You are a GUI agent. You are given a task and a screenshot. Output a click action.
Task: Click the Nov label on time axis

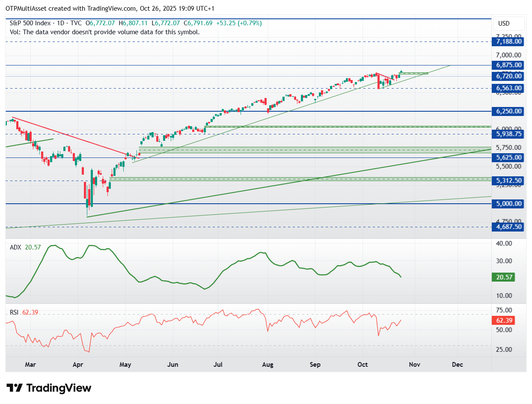[x=414, y=365]
